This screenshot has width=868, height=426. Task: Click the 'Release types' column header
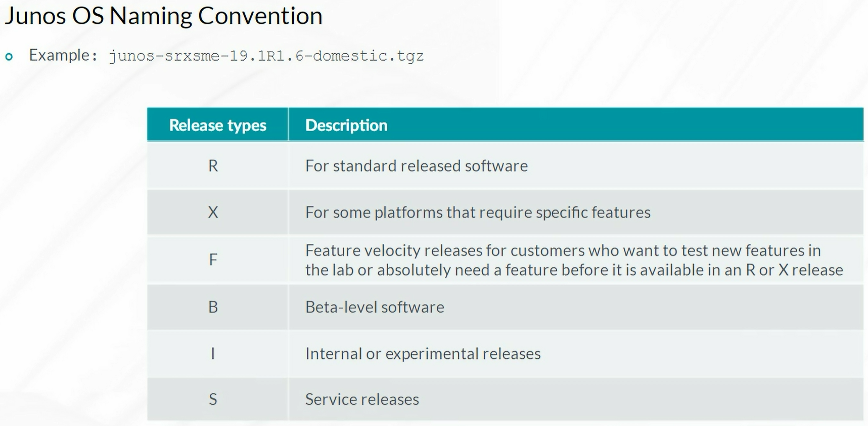click(217, 125)
